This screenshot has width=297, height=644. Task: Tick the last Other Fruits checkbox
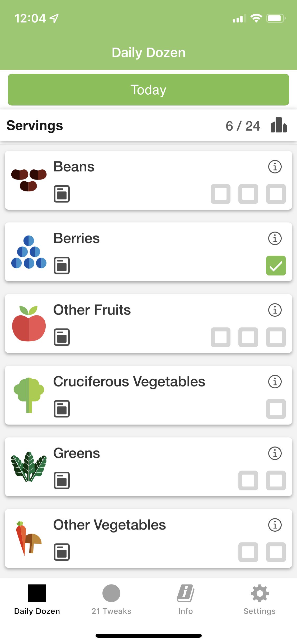(x=276, y=337)
